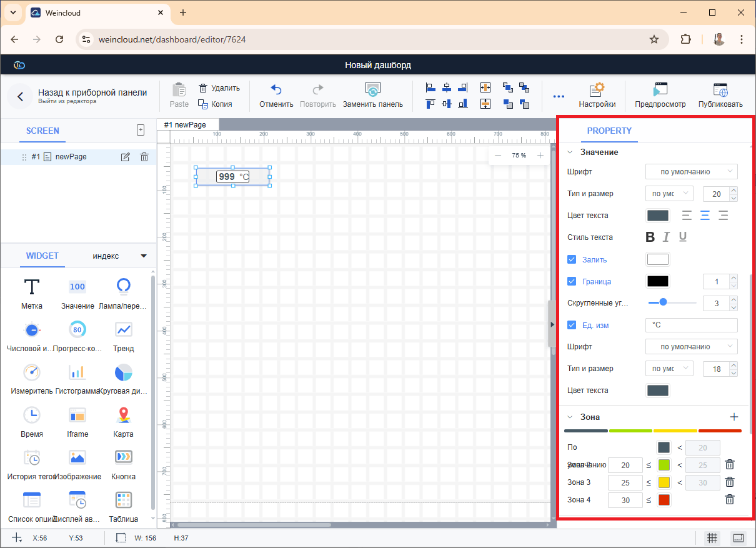Click the Bold text style icon
Image resolution: width=756 pixels, height=548 pixels.
[x=650, y=237]
